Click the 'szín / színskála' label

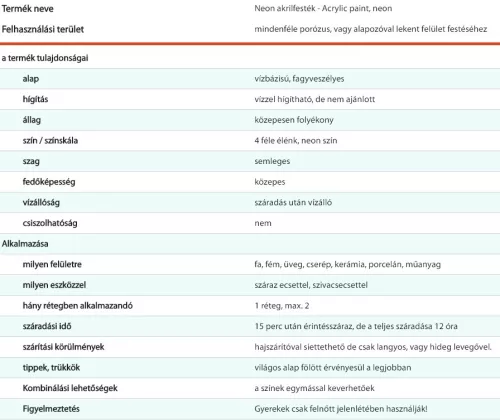[50, 141]
